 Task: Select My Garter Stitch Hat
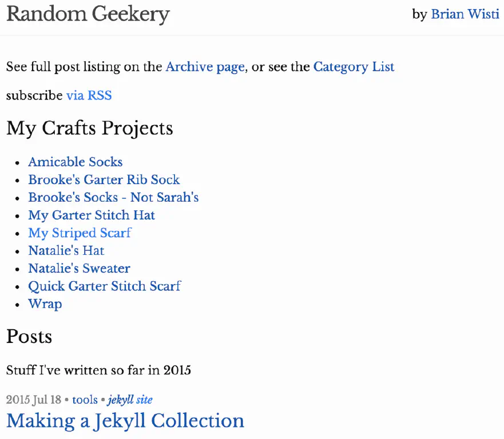pos(92,215)
